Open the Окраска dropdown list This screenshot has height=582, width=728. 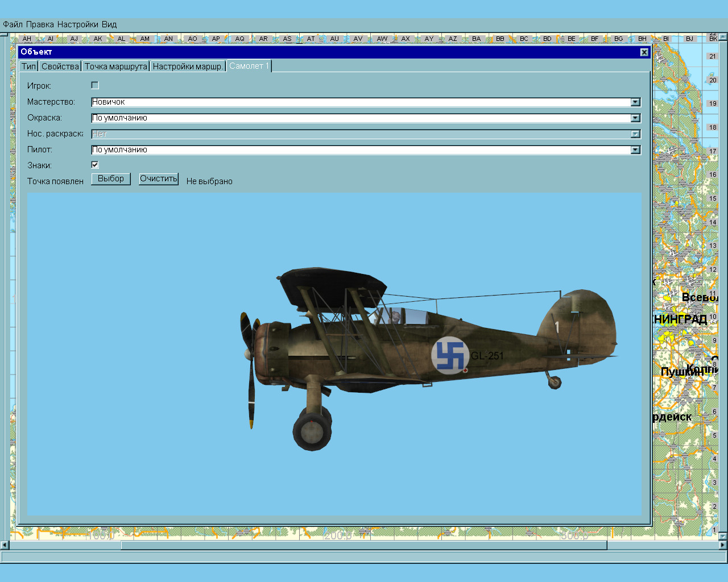coord(635,118)
